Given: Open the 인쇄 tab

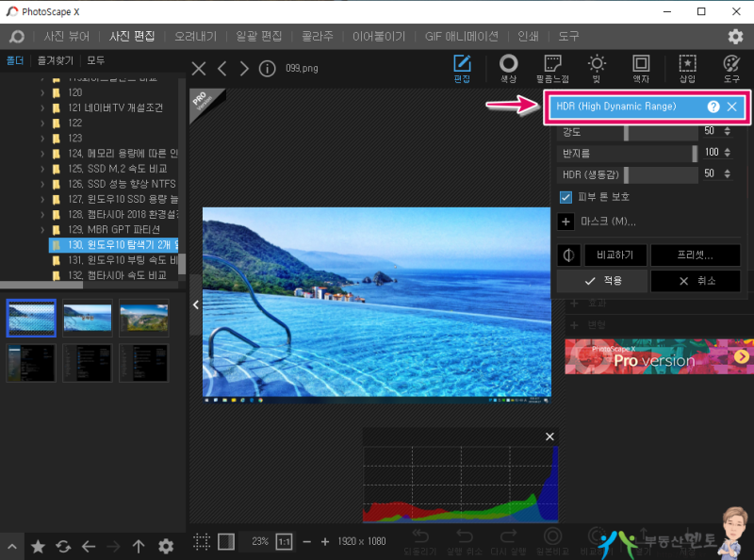Looking at the screenshot, I should point(528,36).
